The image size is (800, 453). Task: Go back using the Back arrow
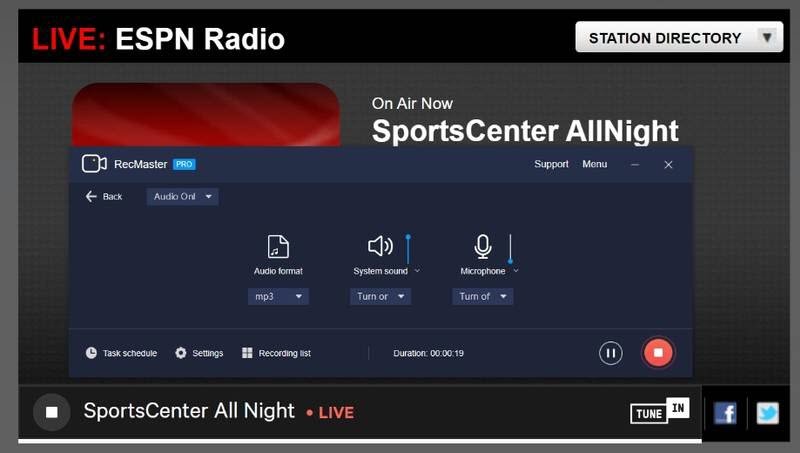(x=91, y=196)
